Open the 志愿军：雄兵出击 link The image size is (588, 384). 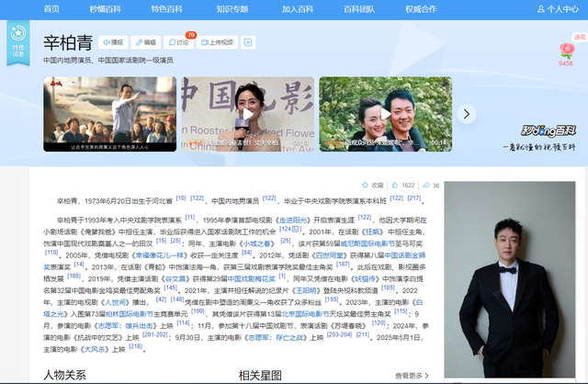(126, 326)
